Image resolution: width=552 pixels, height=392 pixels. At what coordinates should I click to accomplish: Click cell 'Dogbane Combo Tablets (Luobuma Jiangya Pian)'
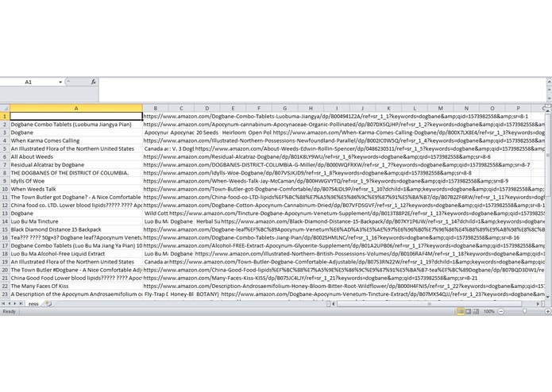76,125
